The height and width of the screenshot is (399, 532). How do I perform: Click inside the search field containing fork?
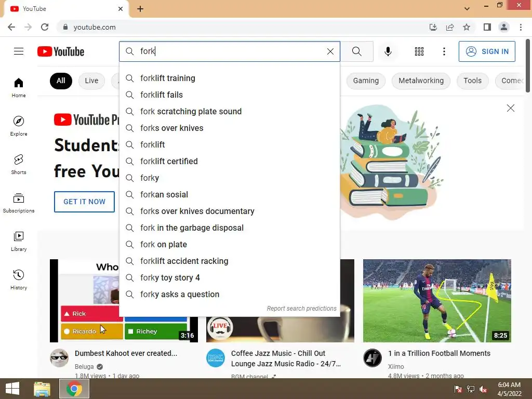coord(231,51)
